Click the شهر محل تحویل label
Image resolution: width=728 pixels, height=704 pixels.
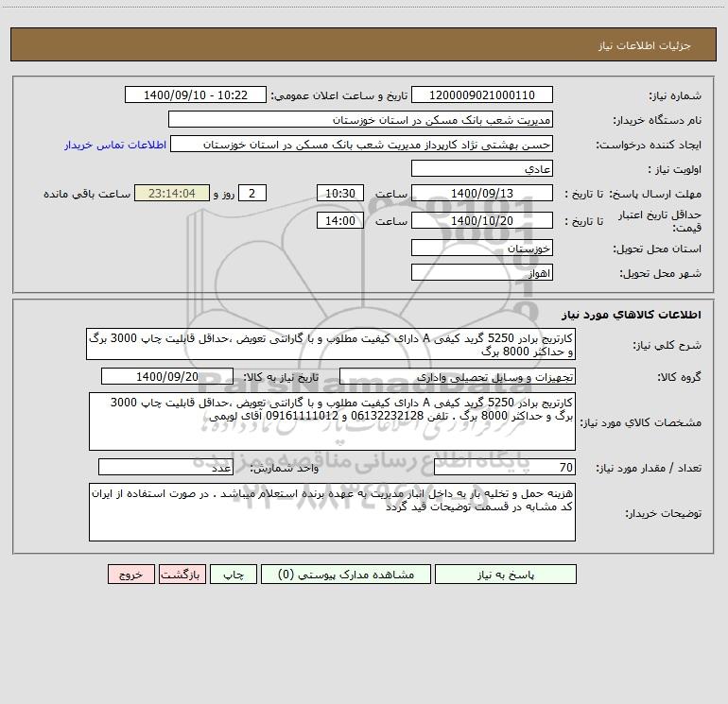(660, 273)
